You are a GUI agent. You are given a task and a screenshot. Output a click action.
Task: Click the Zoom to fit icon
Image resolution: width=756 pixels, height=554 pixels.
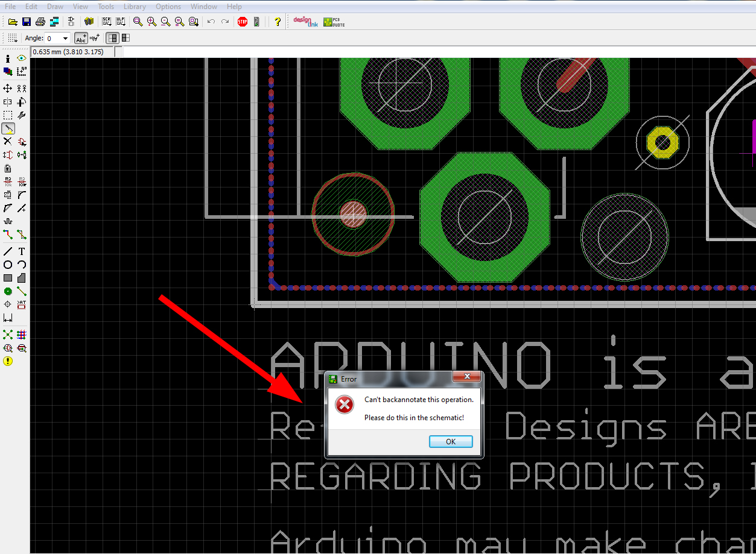coord(138,22)
